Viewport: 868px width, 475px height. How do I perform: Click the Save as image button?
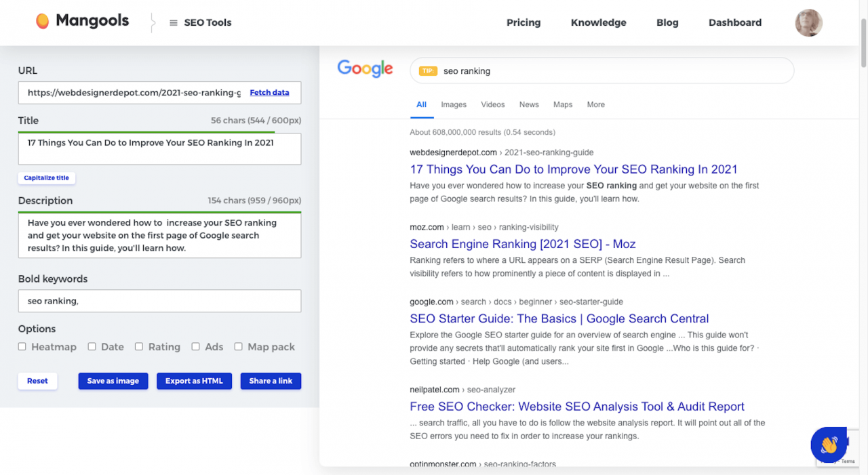tap(113, 381)
